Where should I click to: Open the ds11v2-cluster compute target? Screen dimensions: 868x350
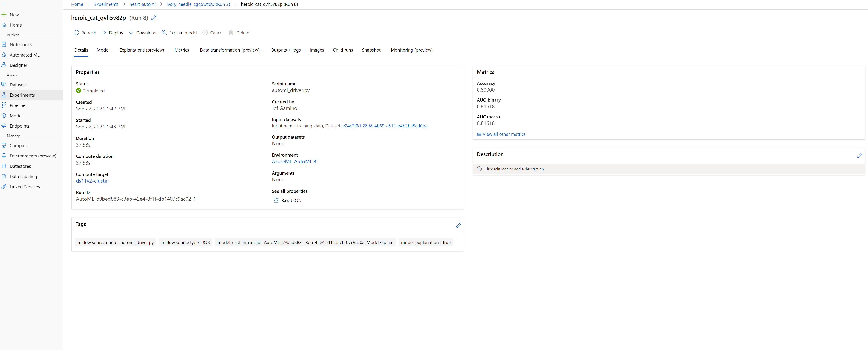[x=92, y=181]
